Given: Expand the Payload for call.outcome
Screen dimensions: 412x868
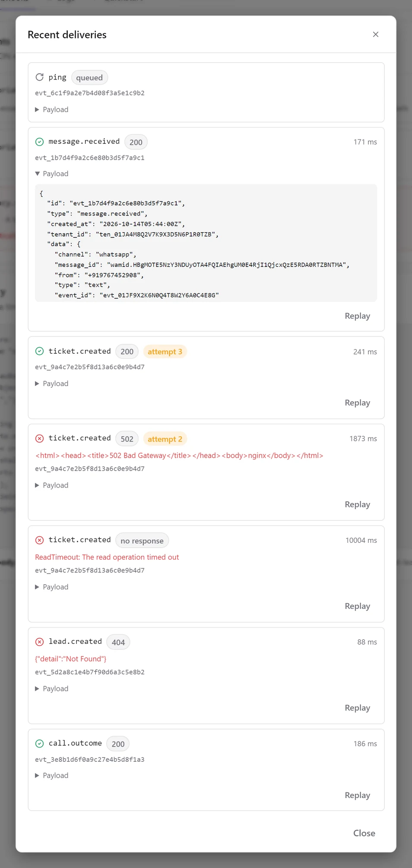Looking at the screenshot, I should click(52, 776).
